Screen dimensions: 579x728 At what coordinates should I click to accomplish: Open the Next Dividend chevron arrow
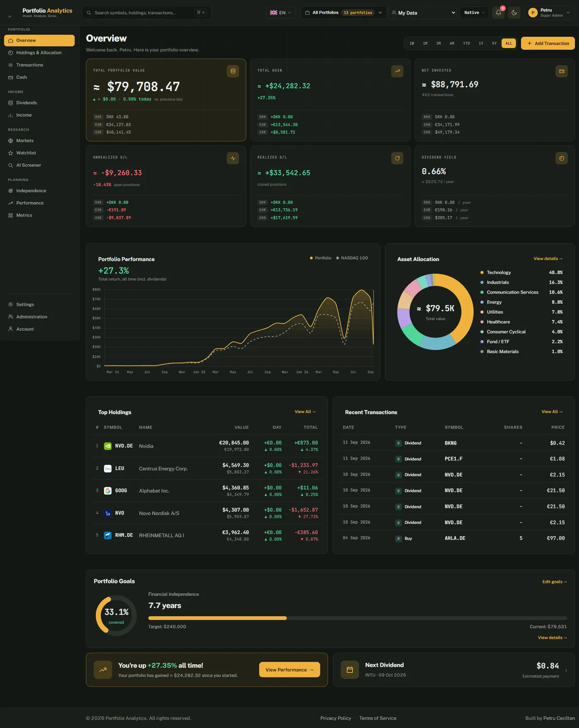tap(566, 670)
